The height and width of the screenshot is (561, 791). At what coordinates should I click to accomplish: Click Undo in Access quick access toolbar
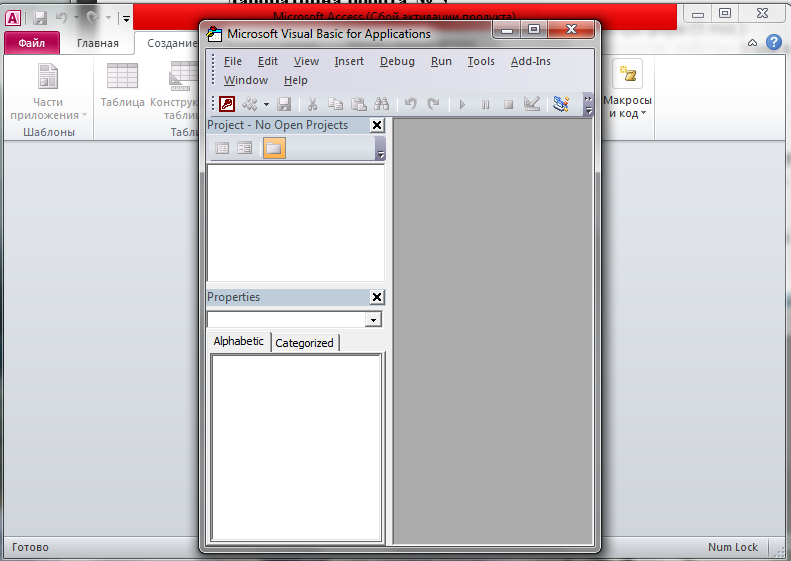(x=62, y=18)
